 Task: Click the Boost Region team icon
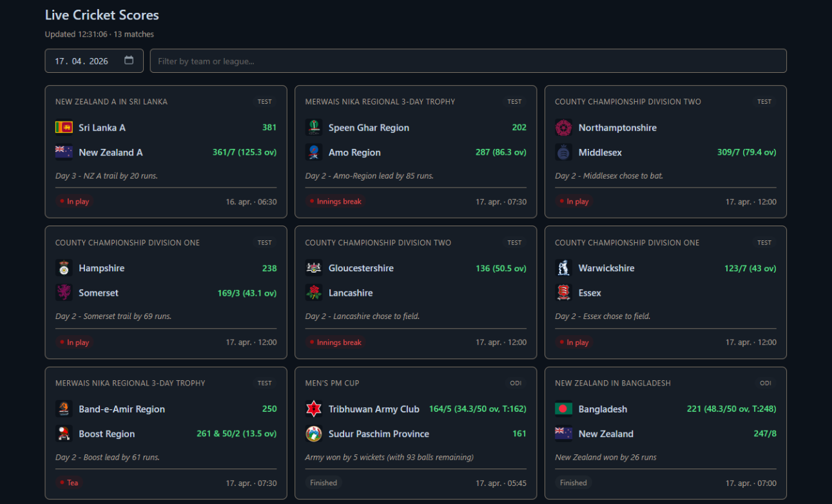tap(64, 434)
